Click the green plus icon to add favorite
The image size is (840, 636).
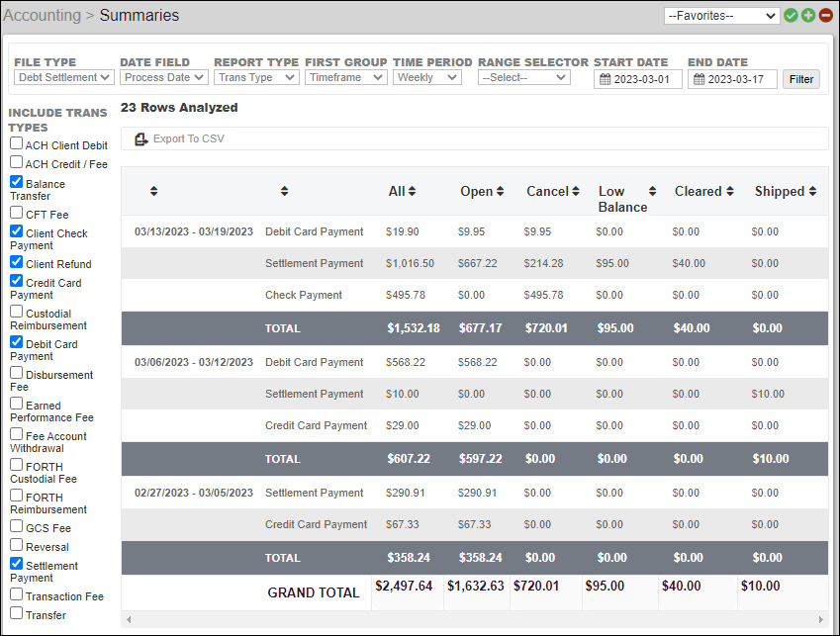tap(808, 15)
